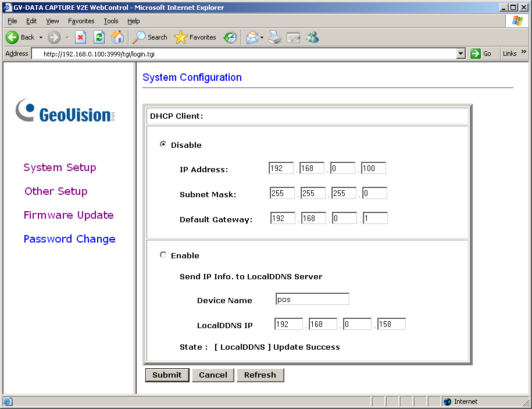Click the Default Gateway third octet field
This screenshot has height=409, width=532.
[345, 218]
